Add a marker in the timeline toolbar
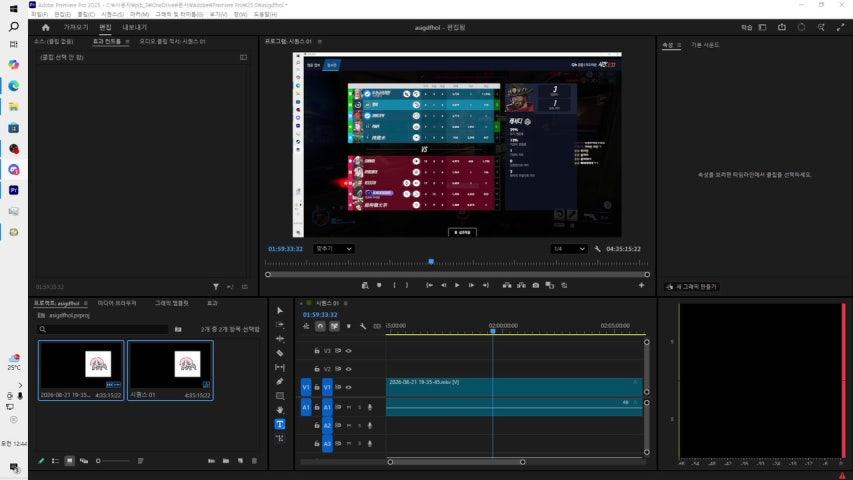The height and width of the screenshot is (480, 853). 349,327
